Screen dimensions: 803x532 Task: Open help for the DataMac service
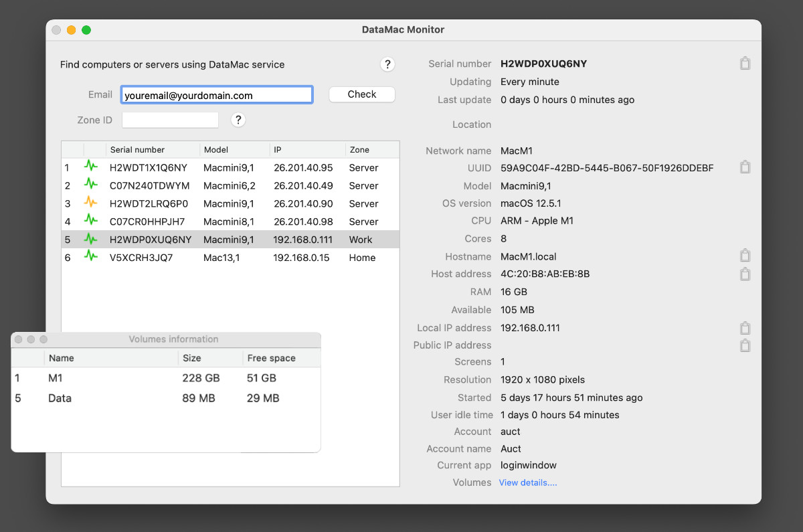coord(387,64)
